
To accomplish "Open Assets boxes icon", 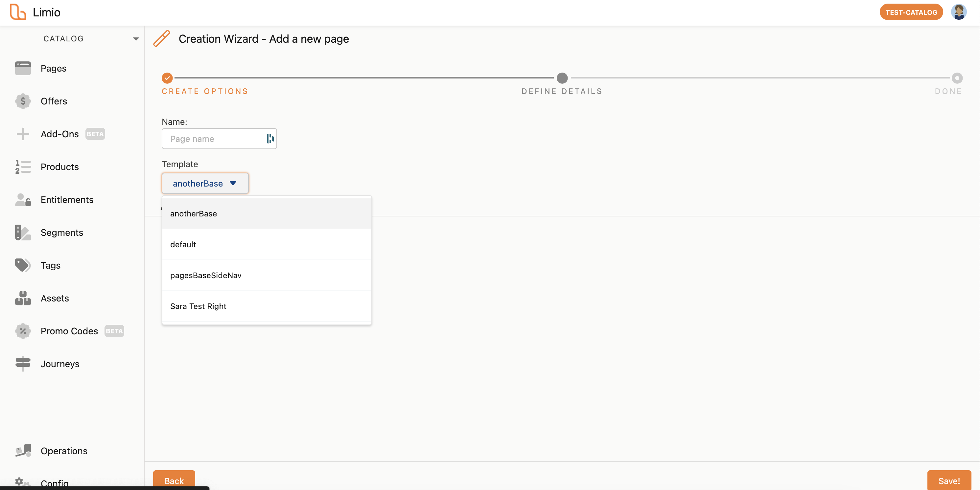I will tap(23, 299).
